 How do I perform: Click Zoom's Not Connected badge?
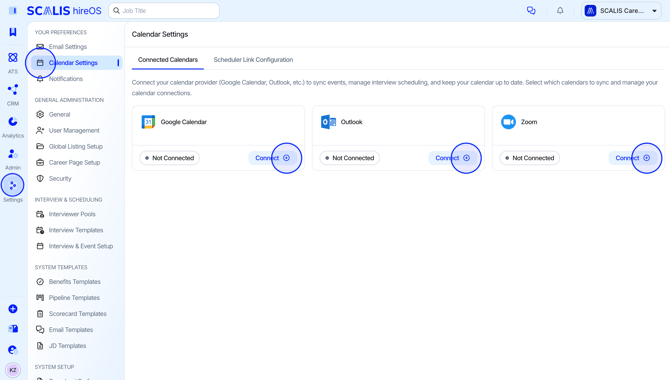click(529, 158)
